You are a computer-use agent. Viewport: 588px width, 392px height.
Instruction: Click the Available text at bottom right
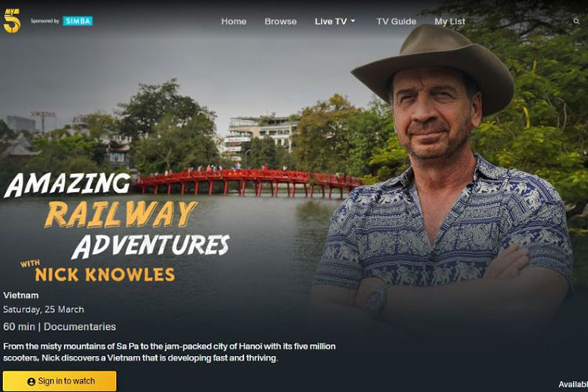click(x=573, y=384)
